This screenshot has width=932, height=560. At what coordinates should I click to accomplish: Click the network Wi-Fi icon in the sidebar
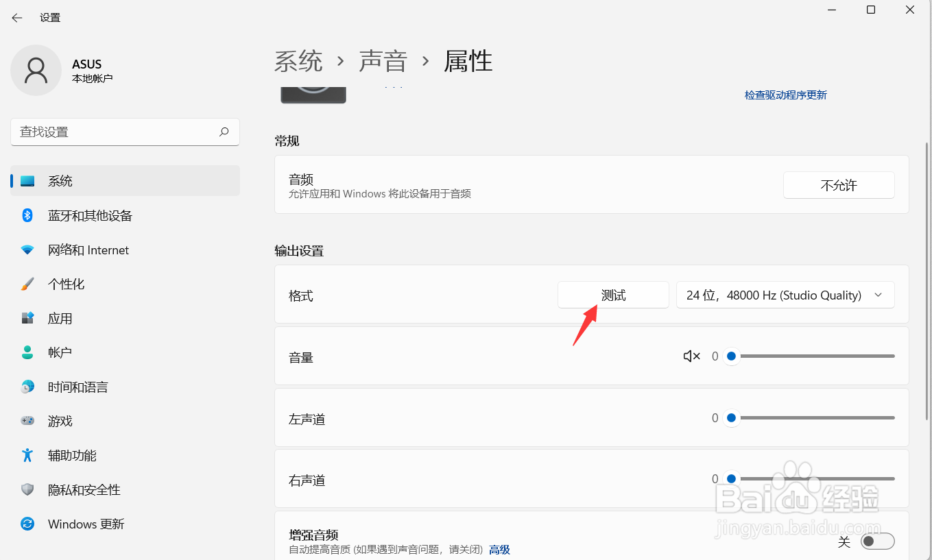27,250
